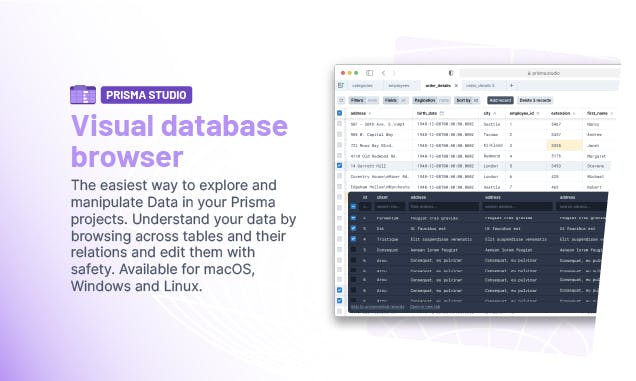Screen dimensions: 636x381
Task: Uncheck the selected 14 Garrett Hill row checkbox
Action: point(339,166)
